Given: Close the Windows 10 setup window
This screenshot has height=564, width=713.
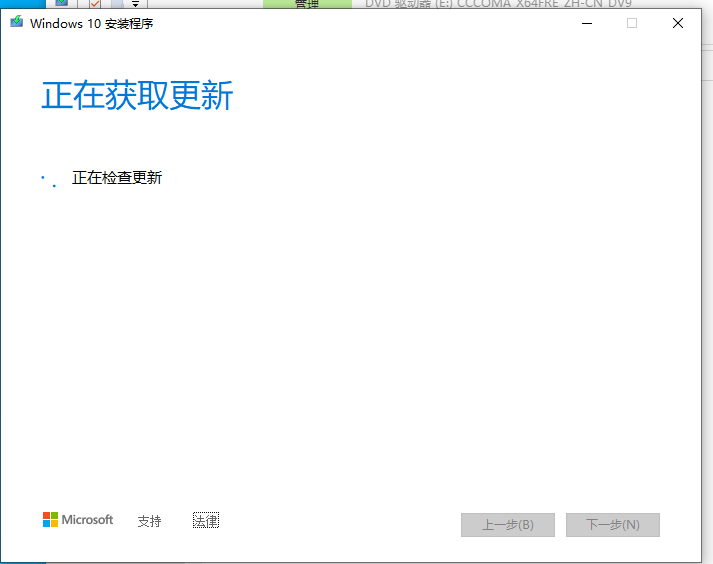Looking at the screenshot, I should coord(678,23).
